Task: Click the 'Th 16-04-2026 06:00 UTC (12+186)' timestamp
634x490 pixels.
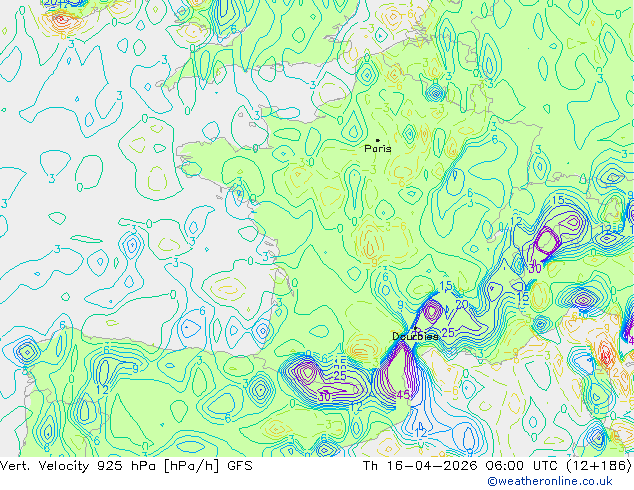Action: pos(497,466)
